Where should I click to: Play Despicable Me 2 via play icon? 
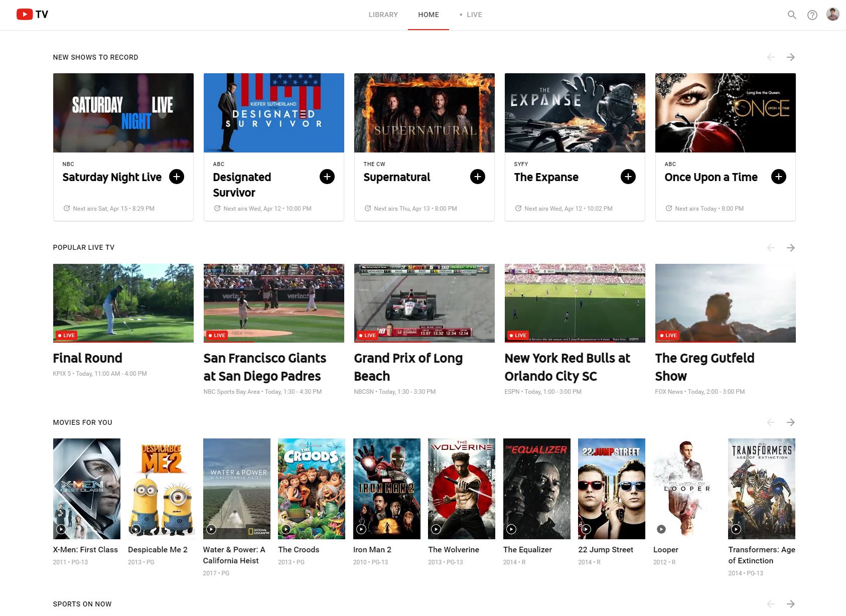[x=135, y=529]
